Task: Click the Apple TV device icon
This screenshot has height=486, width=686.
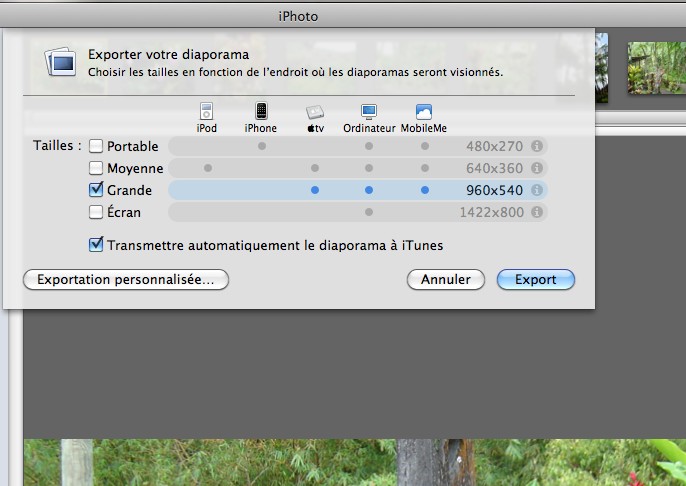Action: click(315, 112)
